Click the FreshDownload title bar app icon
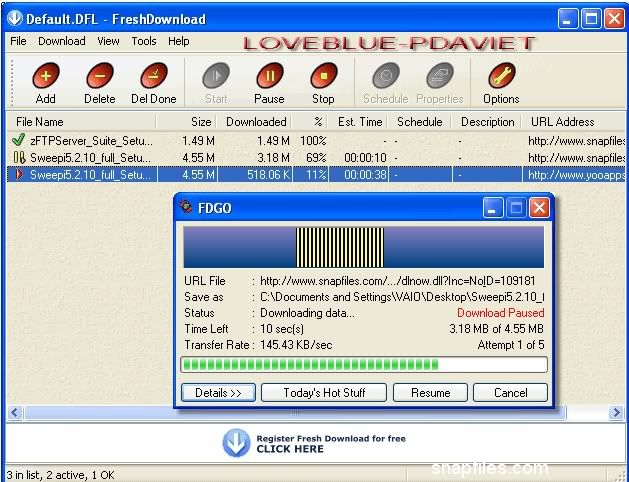The height and width of the screenshot is (482, 629). pyautogui.click(x=15, y=18)
